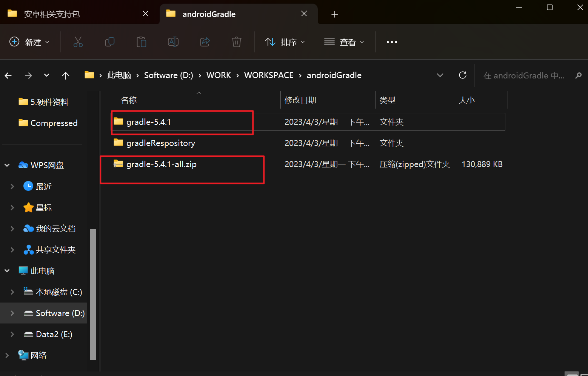
Task: Click the Copy icon in toolbar
Action: 110,42
